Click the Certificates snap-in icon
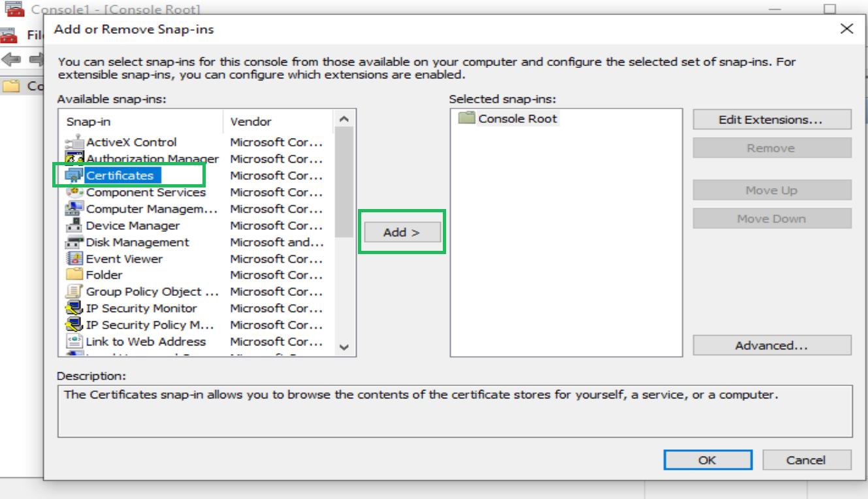The width and height of the screenshot is (868, 499). (75, 176)
